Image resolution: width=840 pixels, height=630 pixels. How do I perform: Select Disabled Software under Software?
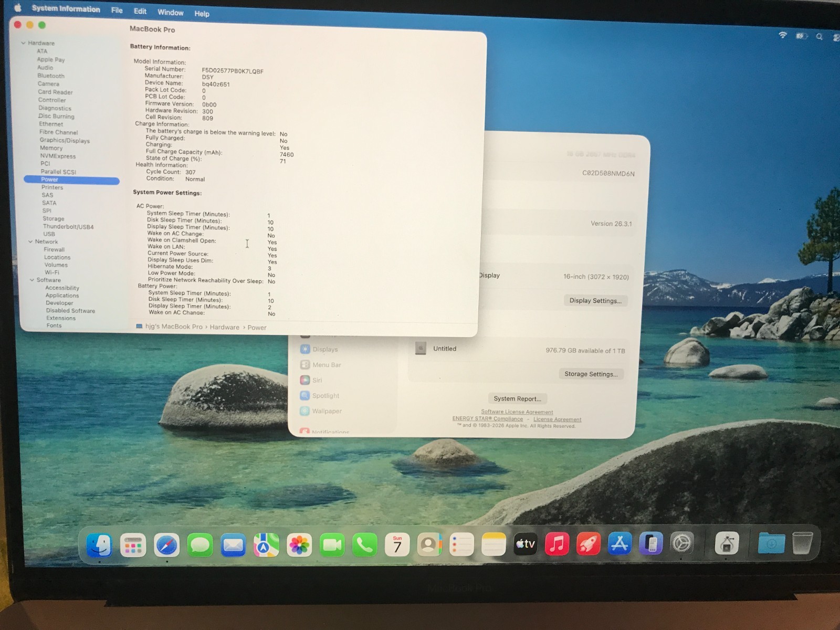pyautogui.click(x=70, y=311)
